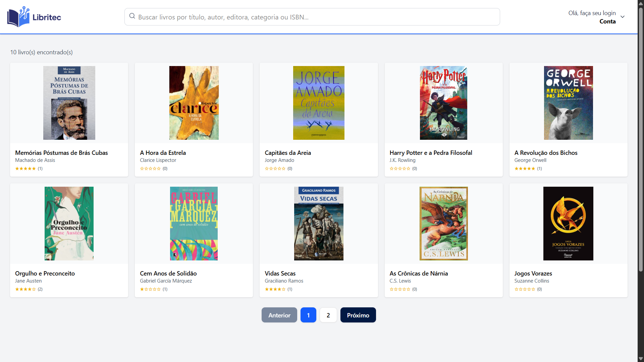Click the star rating for Memórias Póstumas
The image size is (644, 362).
tap(25, 169)
